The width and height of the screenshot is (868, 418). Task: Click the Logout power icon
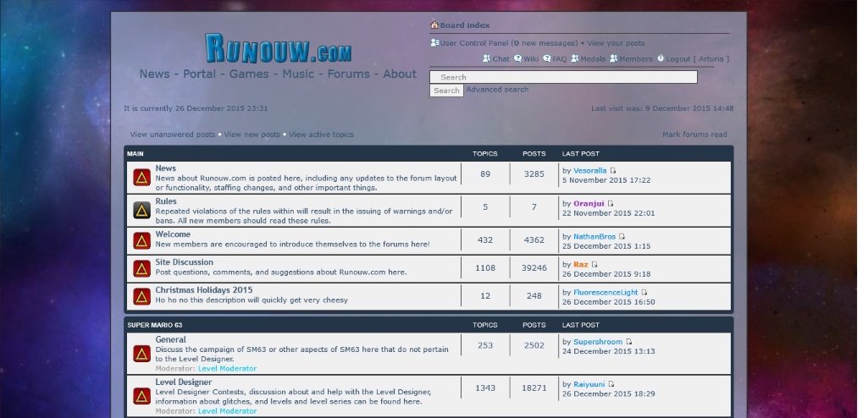pyautogui.click(x=660, y=59)
